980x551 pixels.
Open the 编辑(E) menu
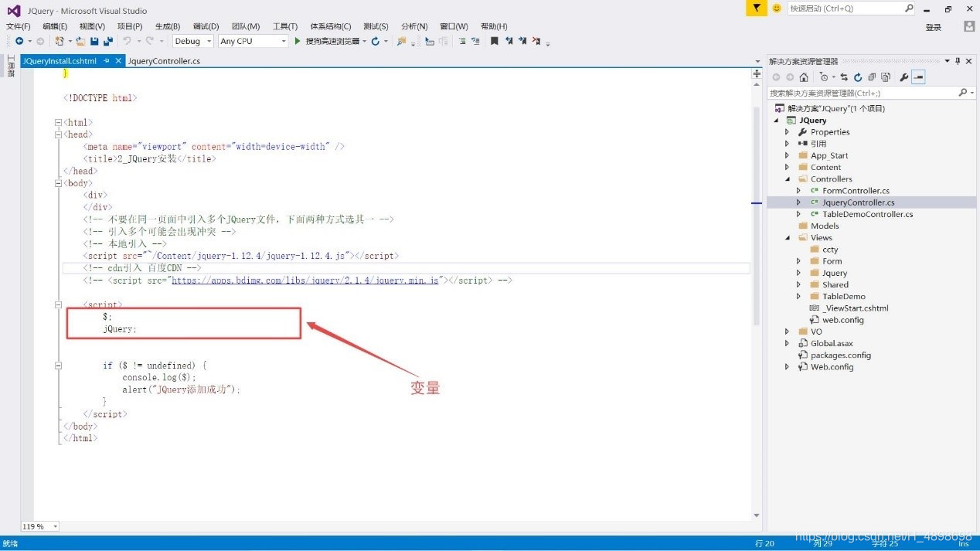click(55, 26)
